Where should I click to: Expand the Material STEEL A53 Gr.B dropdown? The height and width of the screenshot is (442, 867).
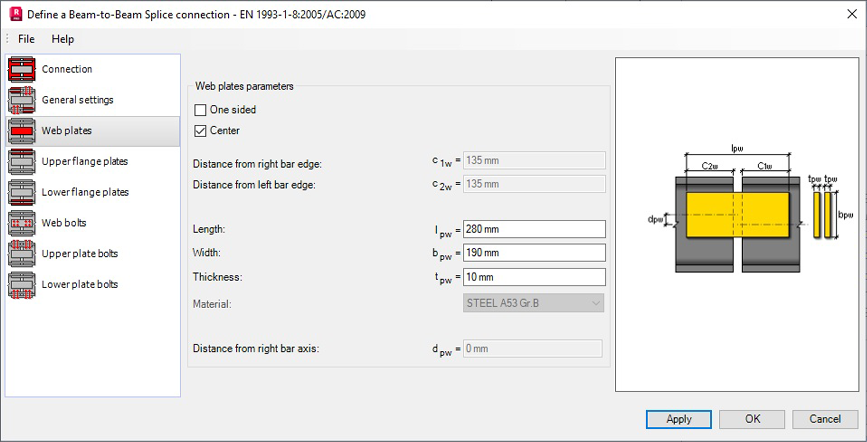coord(534,303)
